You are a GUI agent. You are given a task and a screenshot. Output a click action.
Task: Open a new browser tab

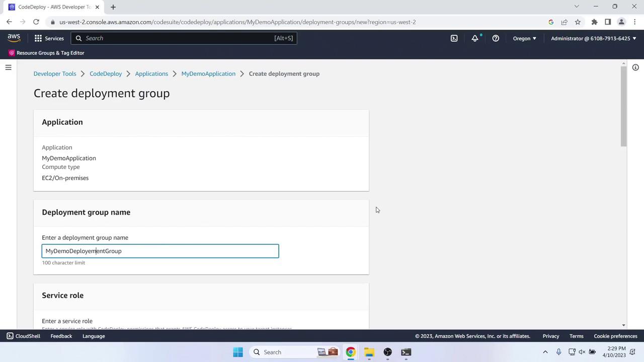click(x=113, y=7)
